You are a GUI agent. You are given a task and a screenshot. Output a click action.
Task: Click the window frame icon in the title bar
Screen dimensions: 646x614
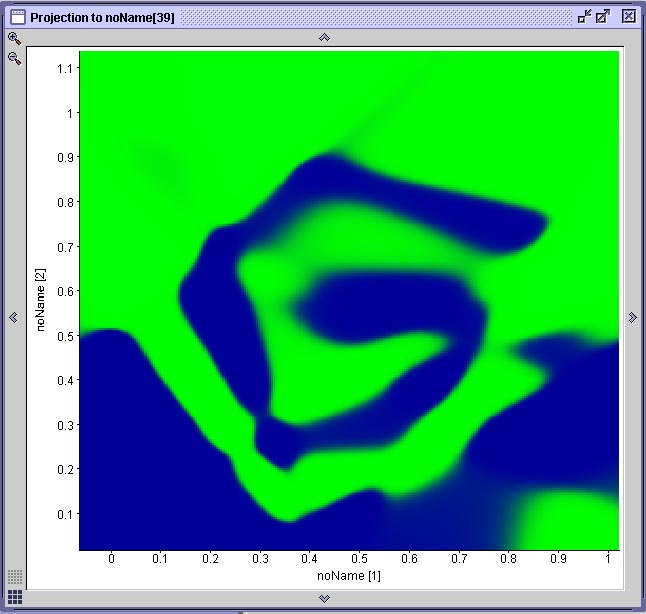pos(18,17)
